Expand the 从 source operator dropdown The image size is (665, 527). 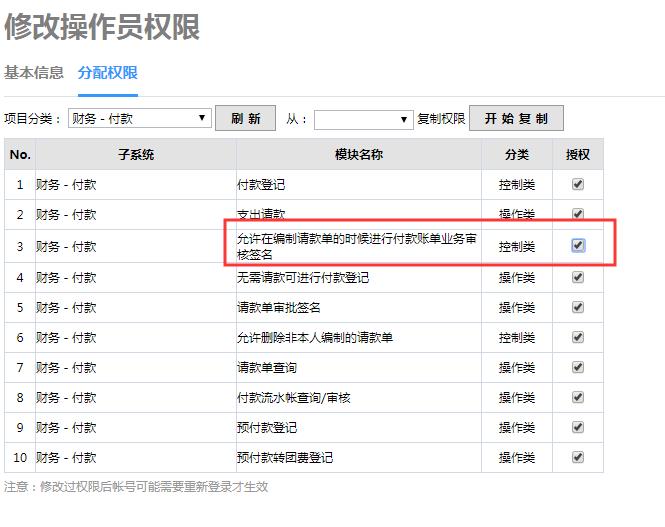click(363, 119)
